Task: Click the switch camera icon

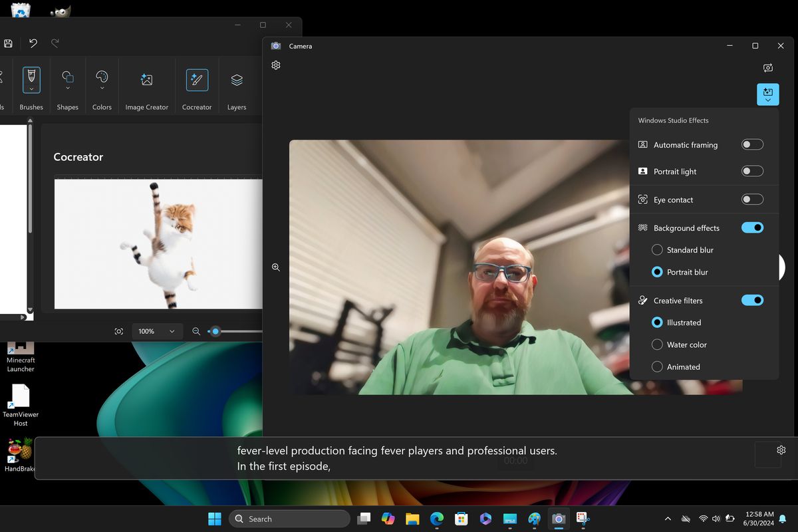Action: tap(767, 68)
